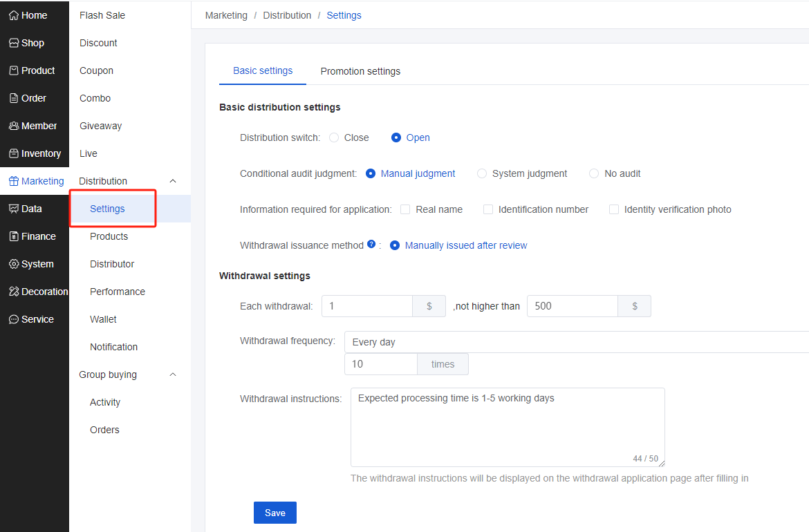Switch to the Basic settings tab

click(x=263, y=70)
